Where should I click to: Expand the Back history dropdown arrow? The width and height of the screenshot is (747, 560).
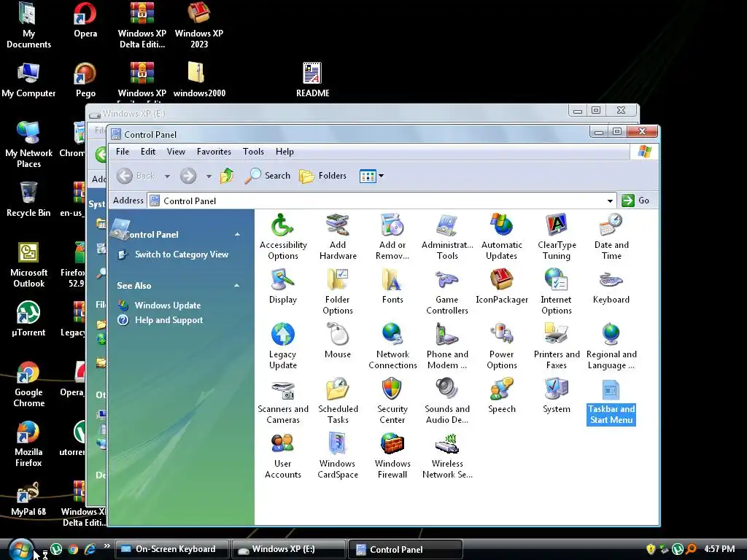(x=167, y=176)
